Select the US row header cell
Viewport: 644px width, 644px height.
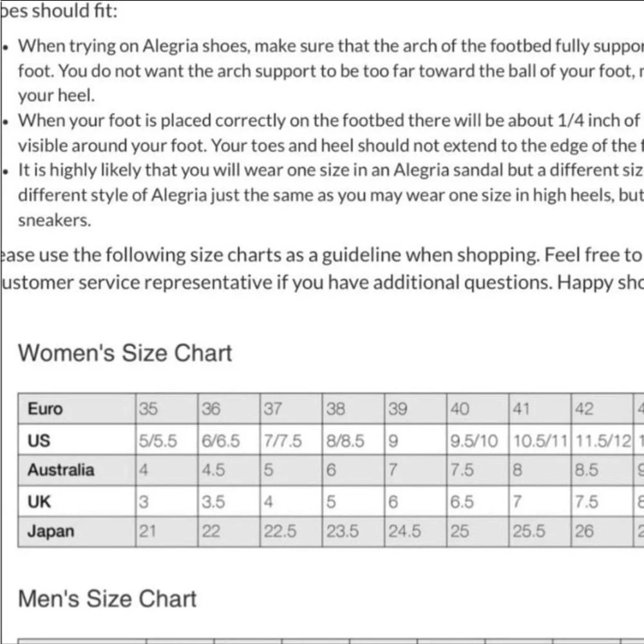pyautogui.click(x=77, y=440)
